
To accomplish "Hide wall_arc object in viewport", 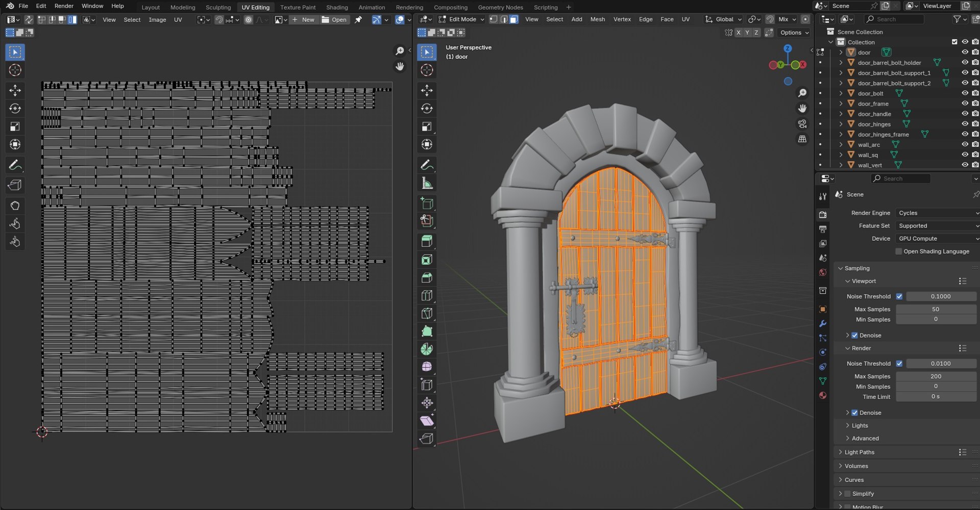I will tap(965, 144).
